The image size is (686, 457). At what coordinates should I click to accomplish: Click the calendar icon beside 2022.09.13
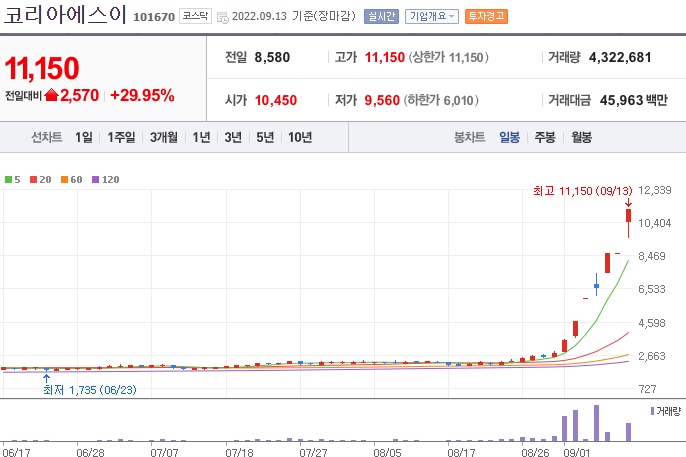(x=223, y=17)
